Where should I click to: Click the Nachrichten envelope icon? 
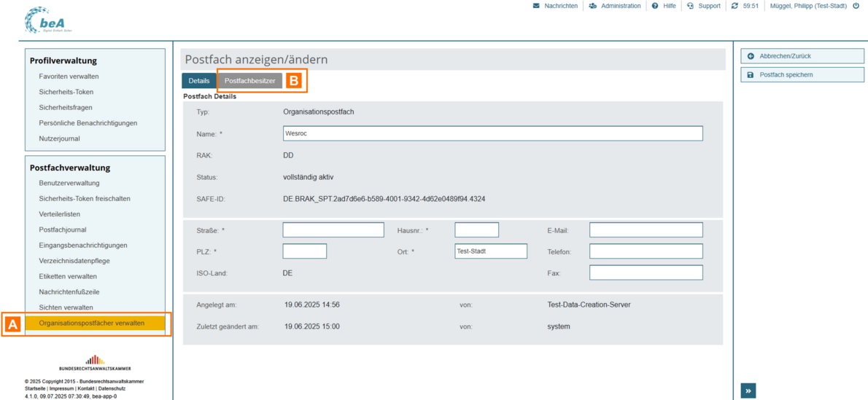tap(536, 6)
